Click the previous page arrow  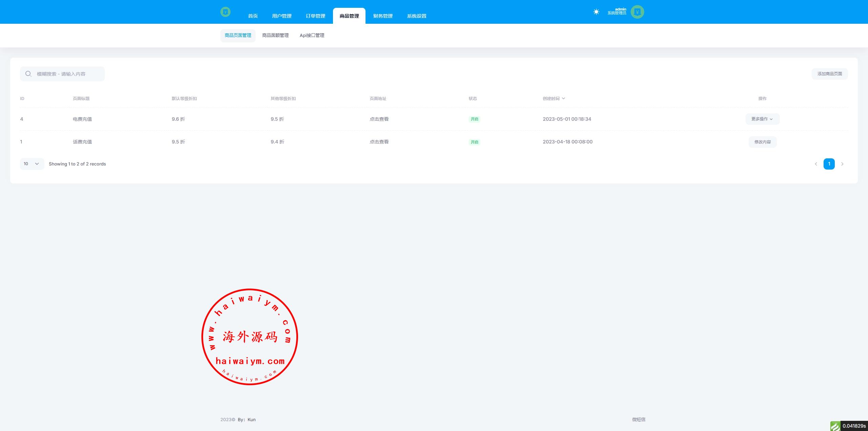[816, 164]
